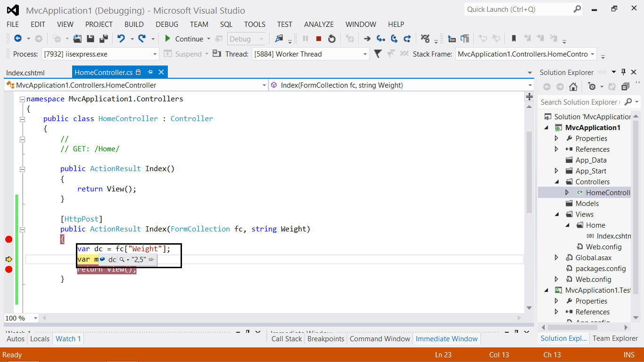The width and height of the screenshot is (644, 362).
Task: Stop debugging with red square icon
Action: (x=319, y=39)
